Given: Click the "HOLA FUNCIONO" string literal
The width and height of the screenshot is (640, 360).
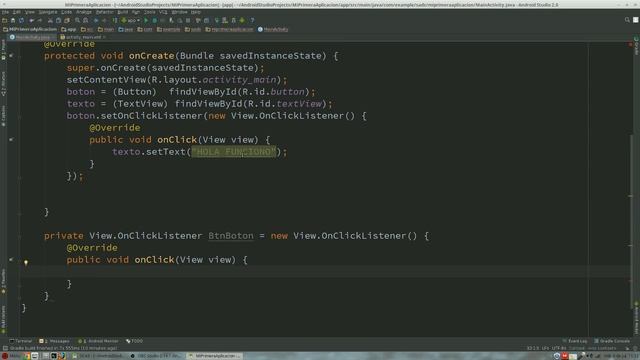Looking at the screenshot, I should pos(234,152).
